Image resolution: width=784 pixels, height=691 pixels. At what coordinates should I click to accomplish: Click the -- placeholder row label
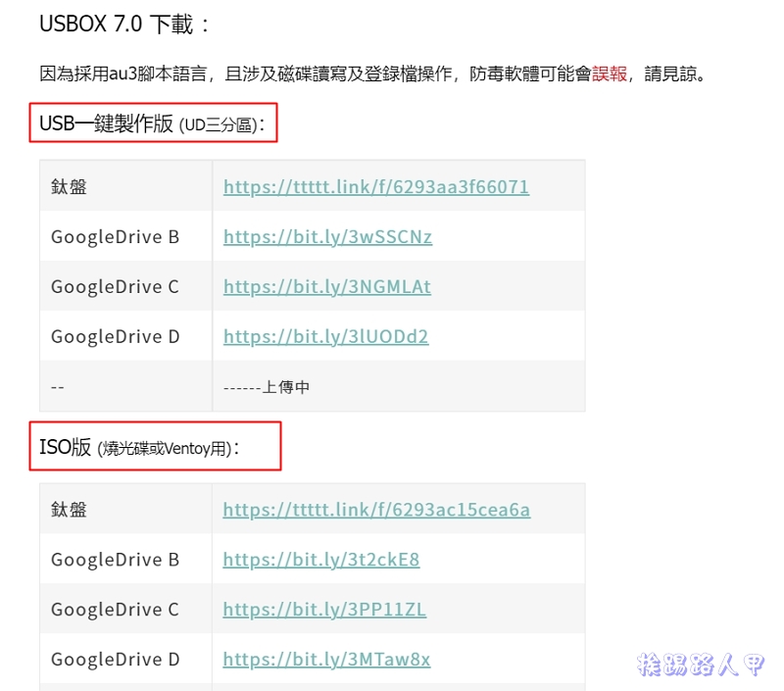(57, 386)
